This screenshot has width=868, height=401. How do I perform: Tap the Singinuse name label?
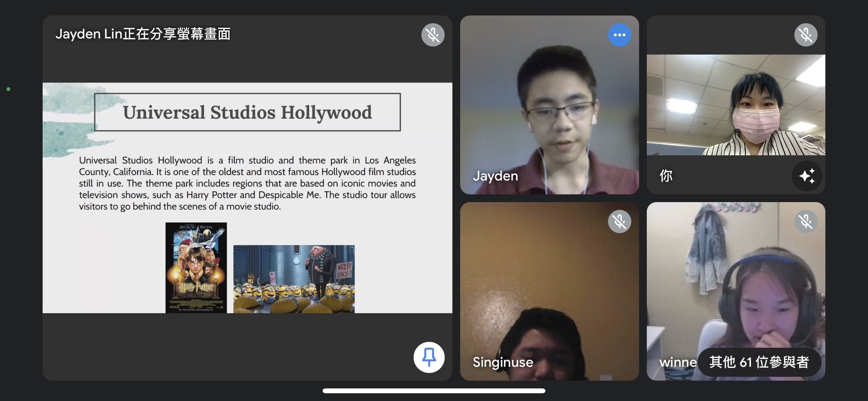pos(503,362)
